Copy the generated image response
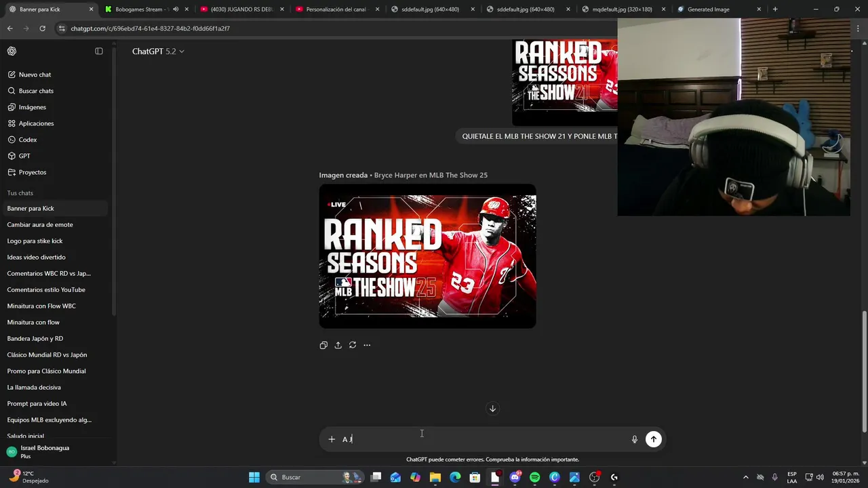This screenshot has height=488, width=868. tap(323, 345)
